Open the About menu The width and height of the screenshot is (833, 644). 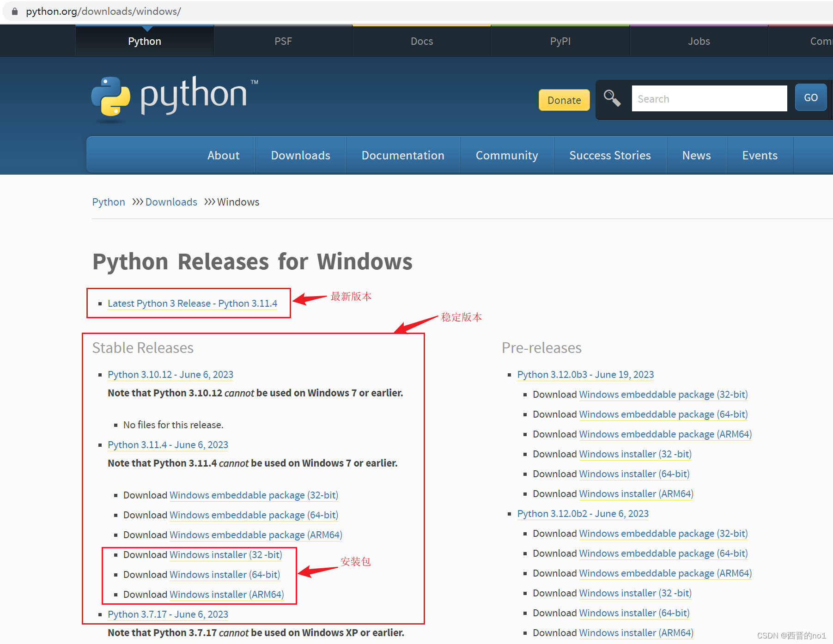224,155
